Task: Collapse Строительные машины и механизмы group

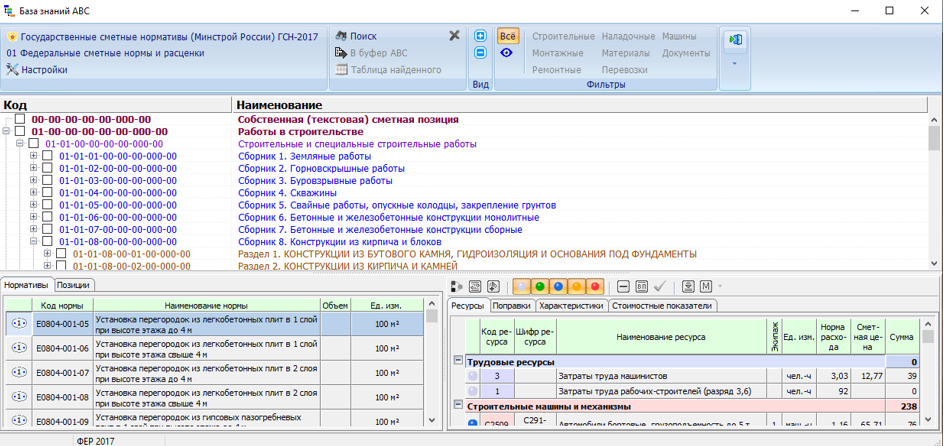Action: (x=458, y=406)
